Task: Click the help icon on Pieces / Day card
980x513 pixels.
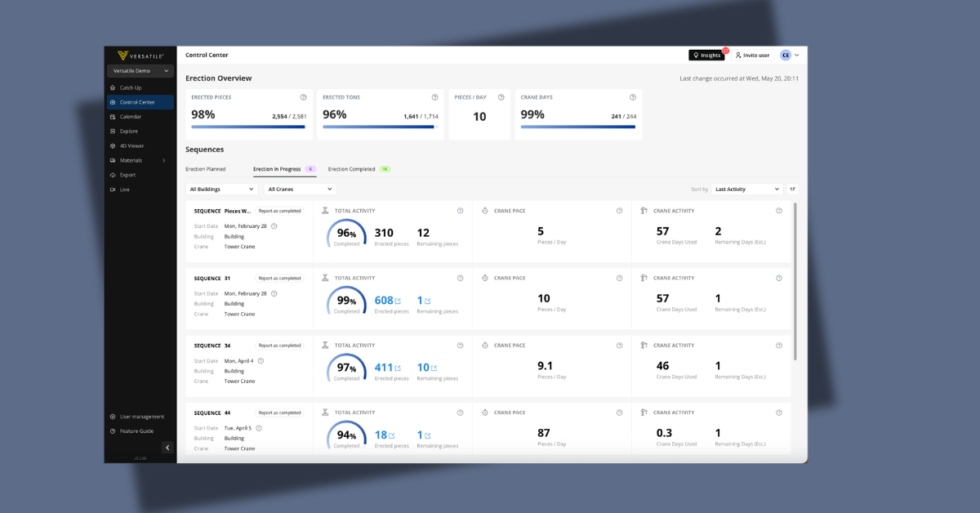Action: point(501,97)
